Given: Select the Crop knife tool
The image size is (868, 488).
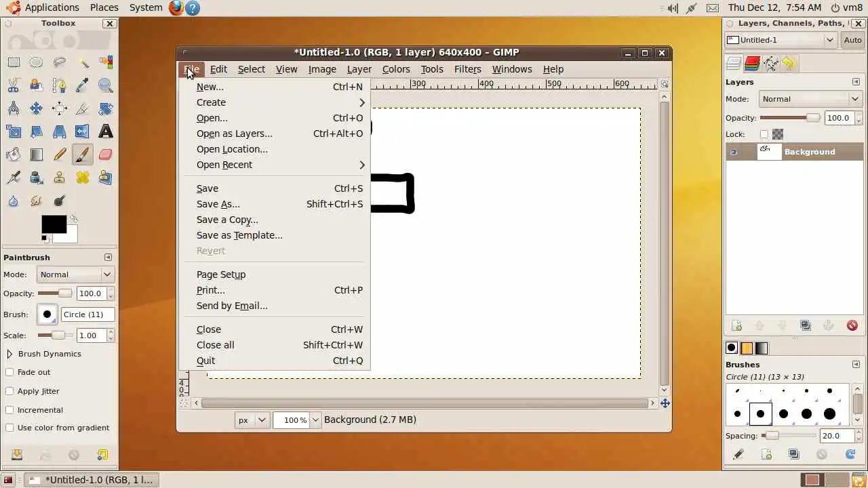Looking at the screenshot, I should coord(83,108).
